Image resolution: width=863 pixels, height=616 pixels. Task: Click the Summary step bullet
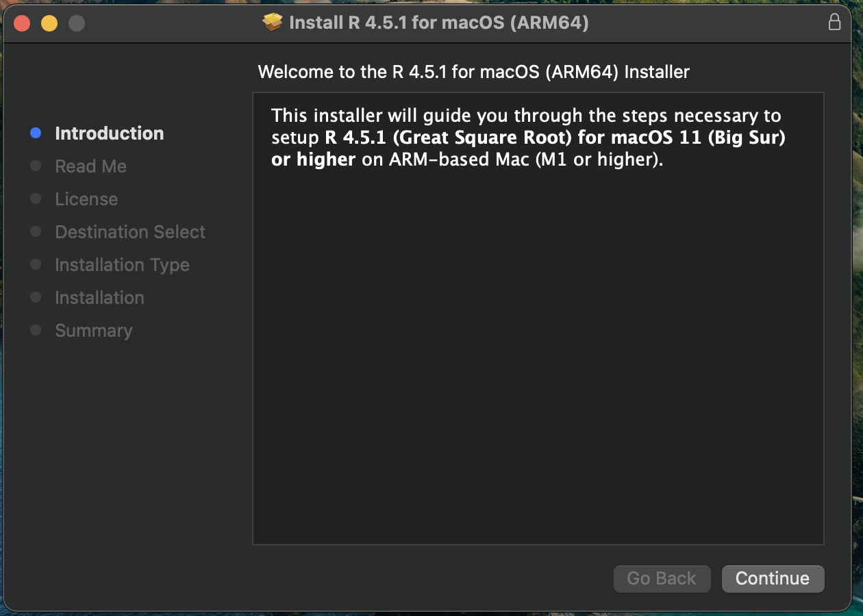[x=36, y=331]
